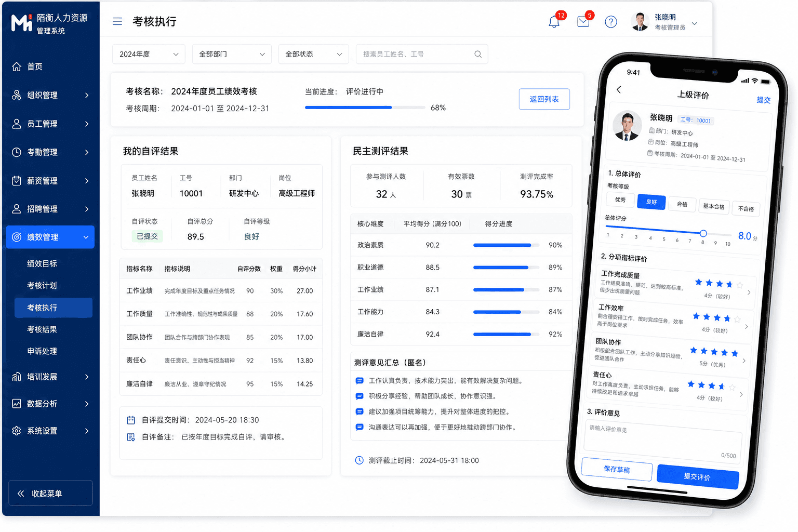Tap the back arrow on phone 上级评价 screen
Screen dimensions: 798x532
click(619, 89)
